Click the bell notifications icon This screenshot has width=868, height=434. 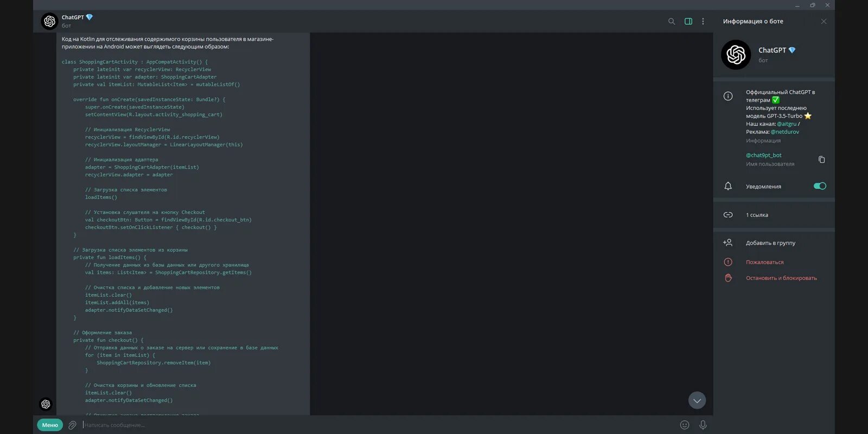728,186
